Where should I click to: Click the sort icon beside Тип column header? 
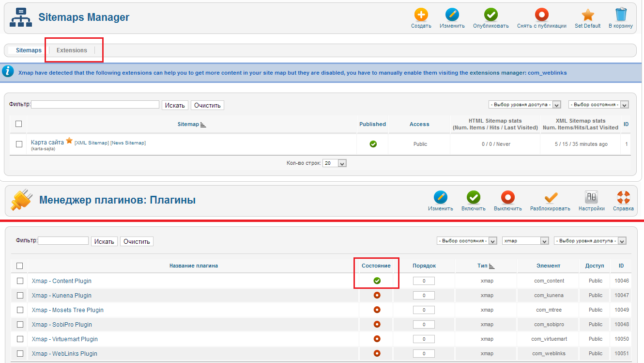point(491,266)
